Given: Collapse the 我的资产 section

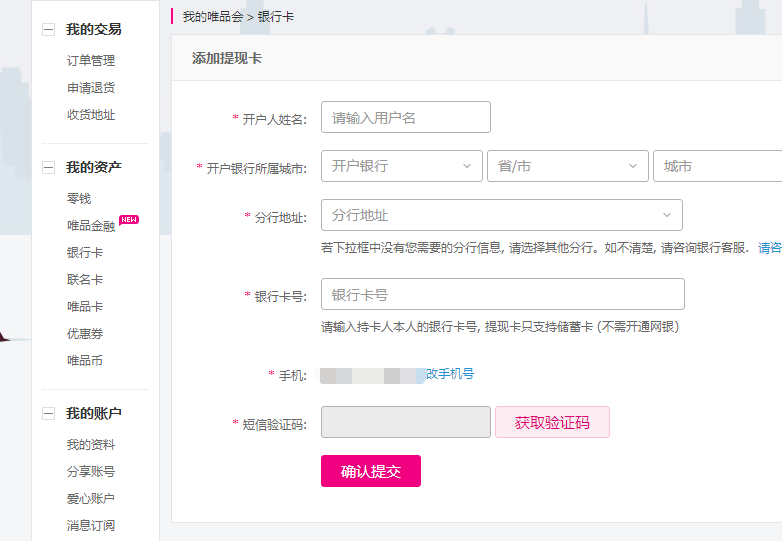Looking at the screenshot, I should click(x=48, y=168).
